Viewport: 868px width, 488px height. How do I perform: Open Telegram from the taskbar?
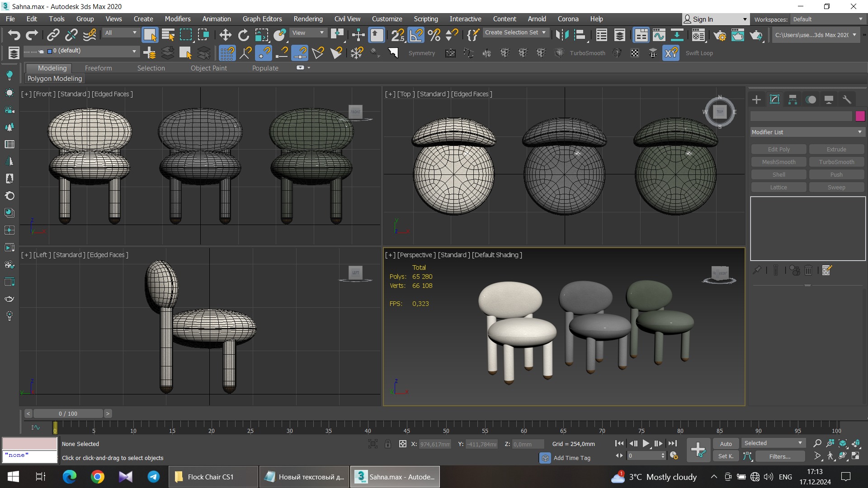point(154,477)
